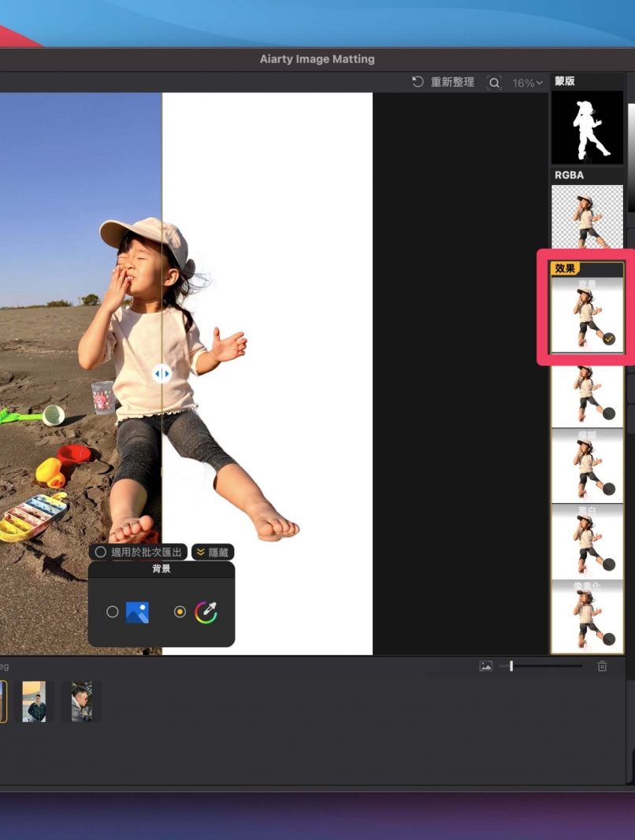Click the trash delete icon
This screenshot has height=840, width=635.
pos(603,666)
